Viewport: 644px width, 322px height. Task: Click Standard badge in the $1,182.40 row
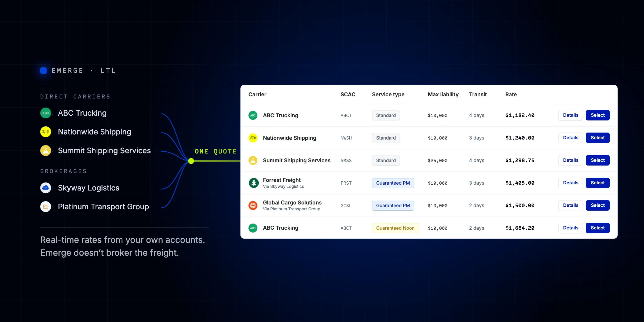click(x=386, y=115)
